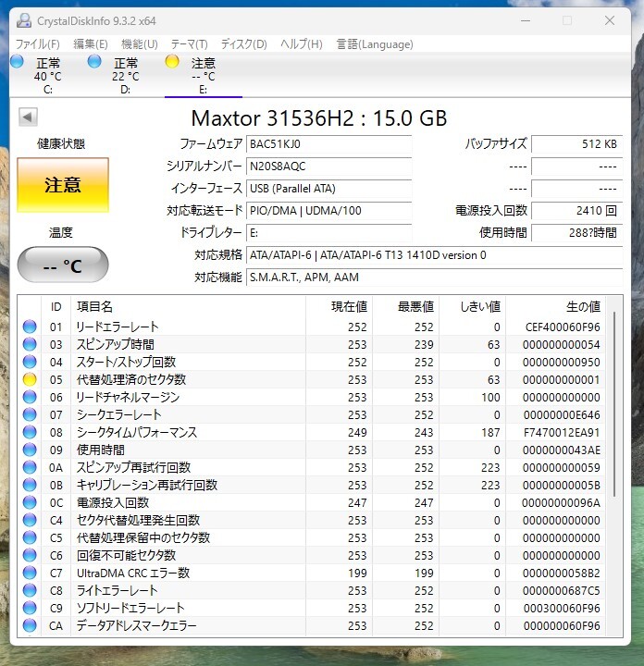
Task: Click the power on hours value 288?時間
Action: (576, 233)
